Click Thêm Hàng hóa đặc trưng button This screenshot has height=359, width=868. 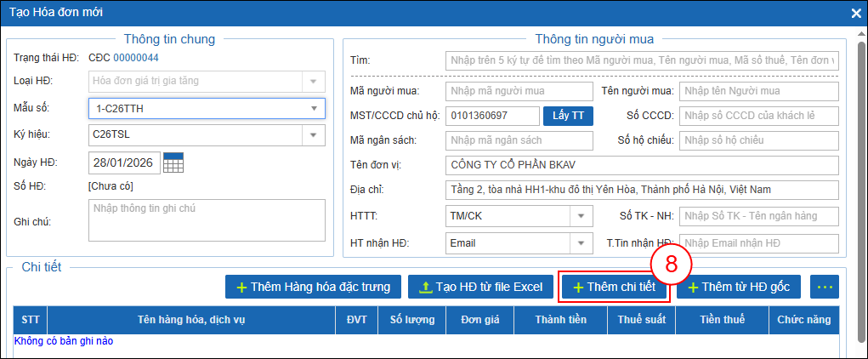[313, 287]
